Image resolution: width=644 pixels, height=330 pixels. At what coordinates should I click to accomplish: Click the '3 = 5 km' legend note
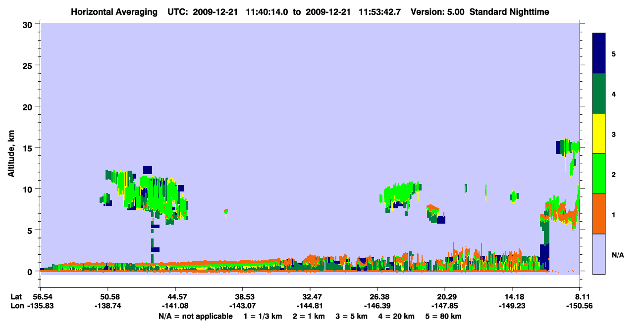352,316
